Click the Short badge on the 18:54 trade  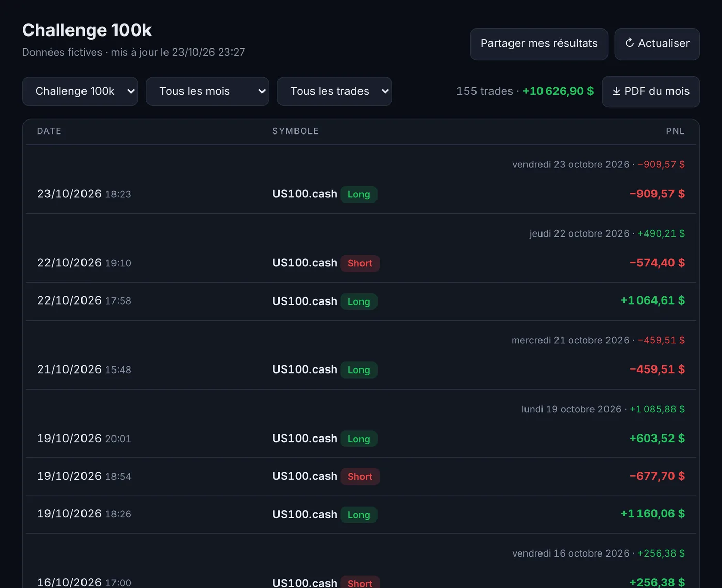coord(360,477)
